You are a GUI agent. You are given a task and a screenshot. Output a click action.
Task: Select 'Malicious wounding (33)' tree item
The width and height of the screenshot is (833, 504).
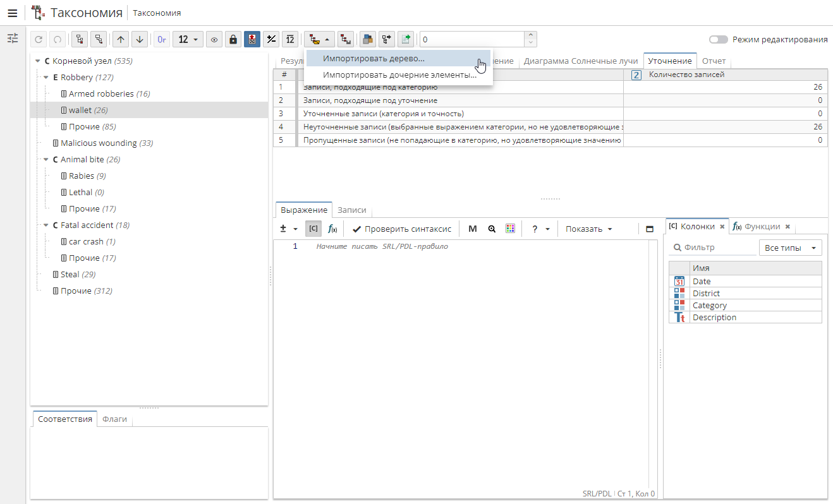(x=102, y=143)
